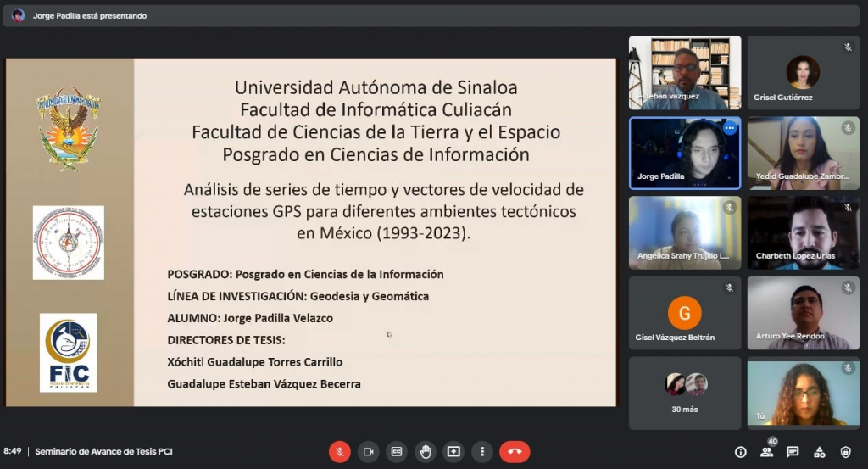Click the muted mic icon on Gisel Vázquez's tile

tap(729, 288)
